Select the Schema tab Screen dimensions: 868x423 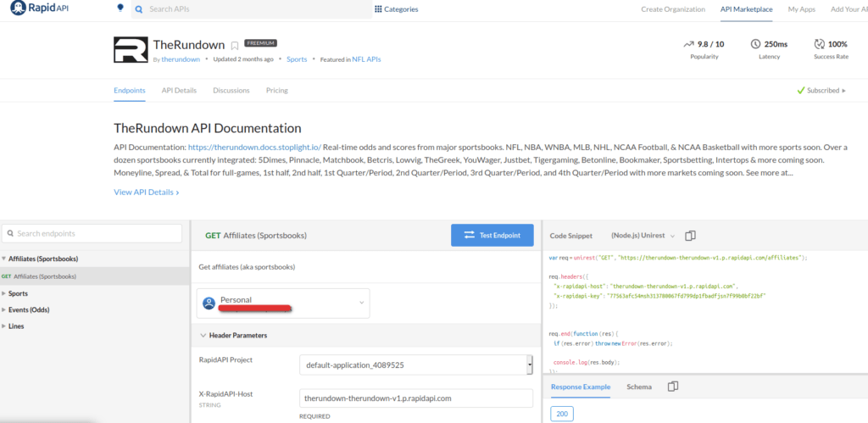[x=639, y=387]
